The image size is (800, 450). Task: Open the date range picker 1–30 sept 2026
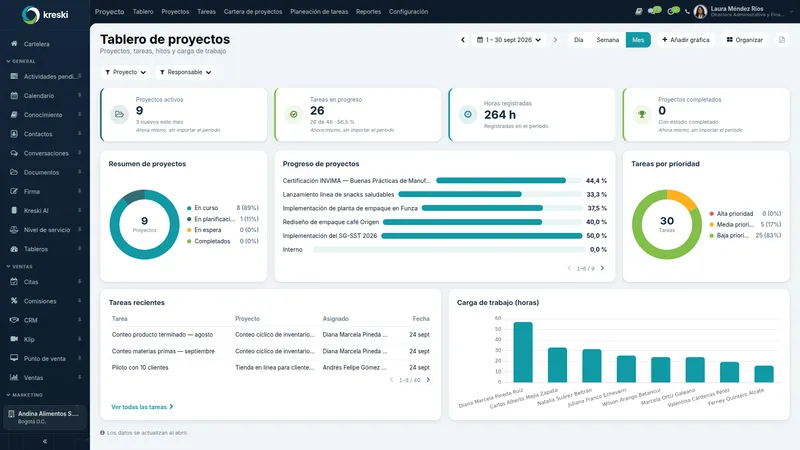[x=509, y=40]
